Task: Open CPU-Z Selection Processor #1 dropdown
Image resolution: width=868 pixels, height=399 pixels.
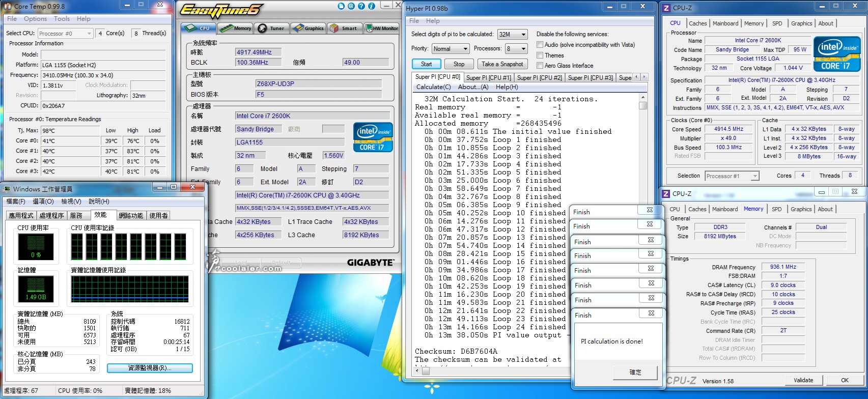Action: [732, 176]
